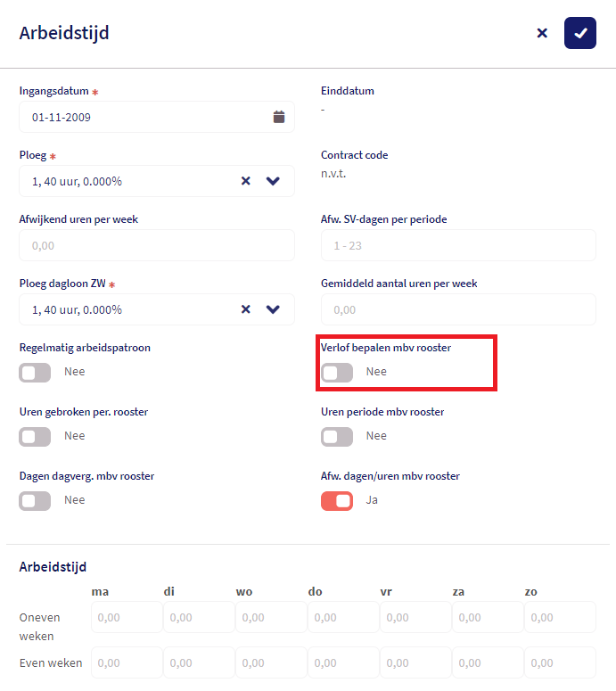Viewport: 616px width, 691px height.
Task: Click Oneven weken Monday hours field
Action: pyautogui.click(x=127, y=617)
